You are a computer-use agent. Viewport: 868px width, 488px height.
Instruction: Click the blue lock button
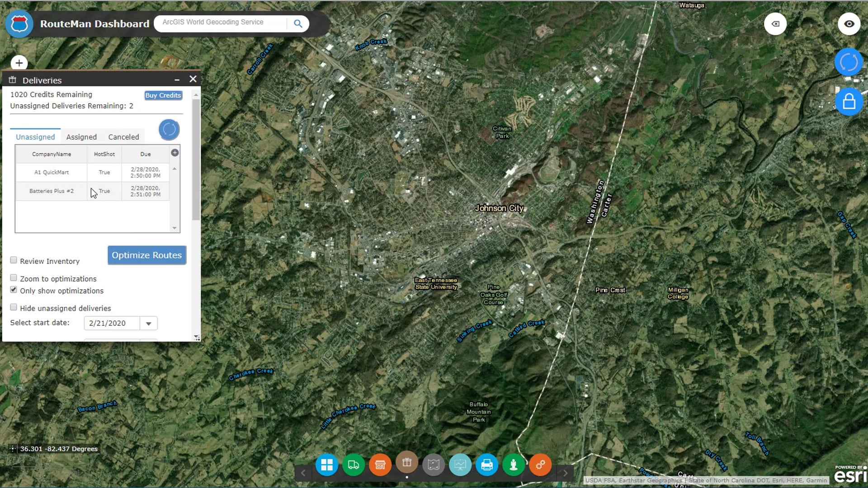pos(849,102)
